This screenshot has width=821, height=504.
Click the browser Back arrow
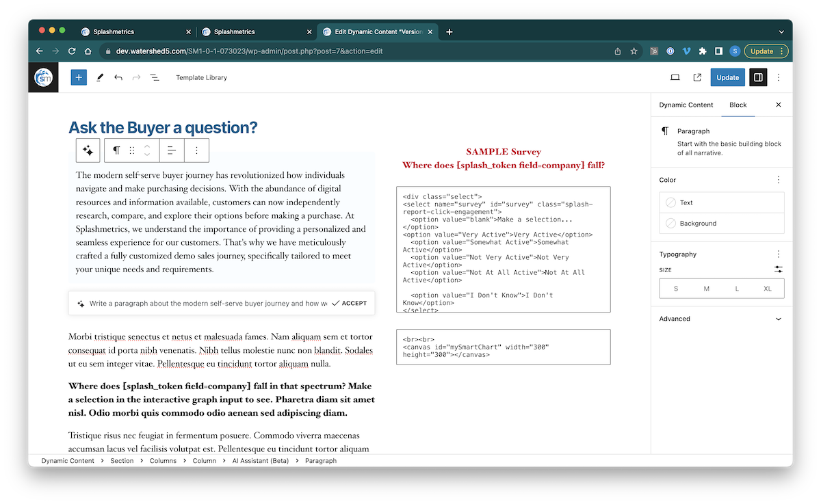click(39, 51)
